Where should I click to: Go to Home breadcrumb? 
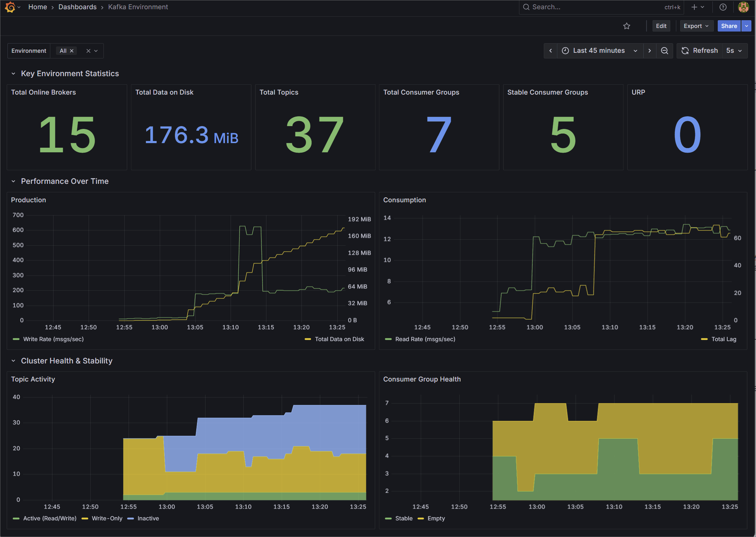pos(38,7)
